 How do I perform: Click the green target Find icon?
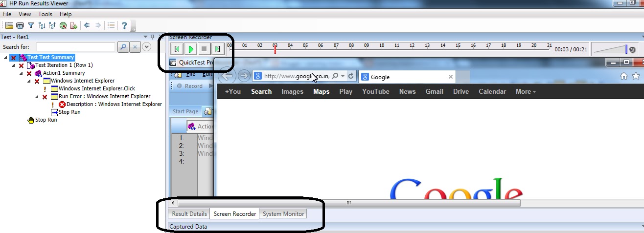point(63,25)
